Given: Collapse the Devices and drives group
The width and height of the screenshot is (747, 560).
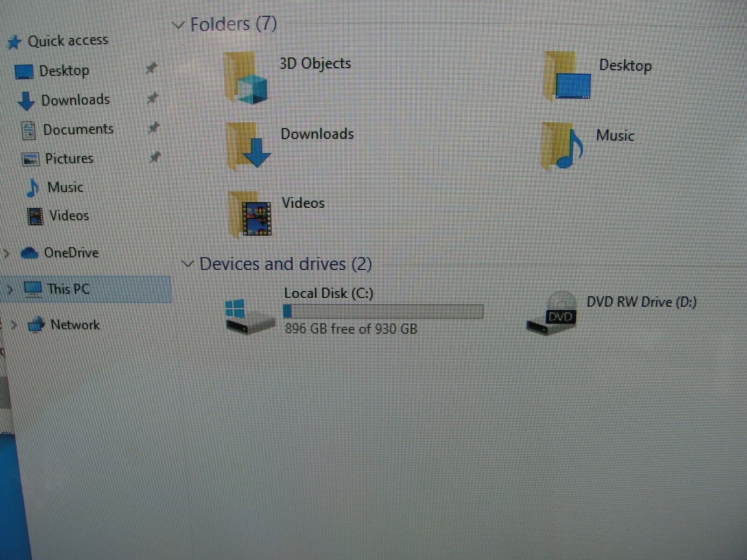Looking at the screenshot, I should pos(188,264).
